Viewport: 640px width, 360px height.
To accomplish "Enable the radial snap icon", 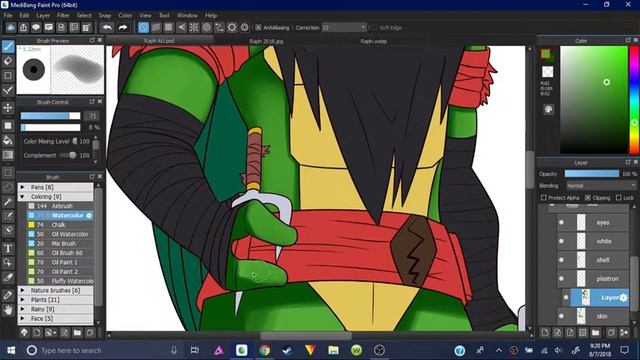I will (x=194, y=28).
